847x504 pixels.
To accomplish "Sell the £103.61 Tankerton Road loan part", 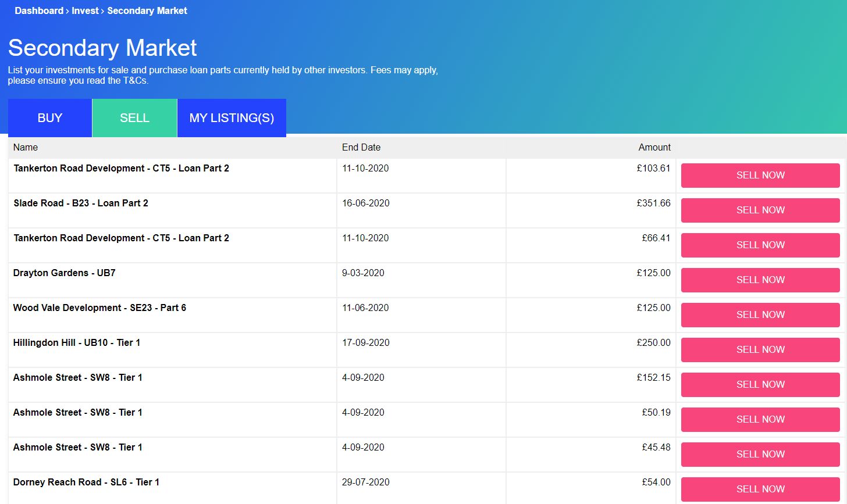I will (x=760, y=176).
